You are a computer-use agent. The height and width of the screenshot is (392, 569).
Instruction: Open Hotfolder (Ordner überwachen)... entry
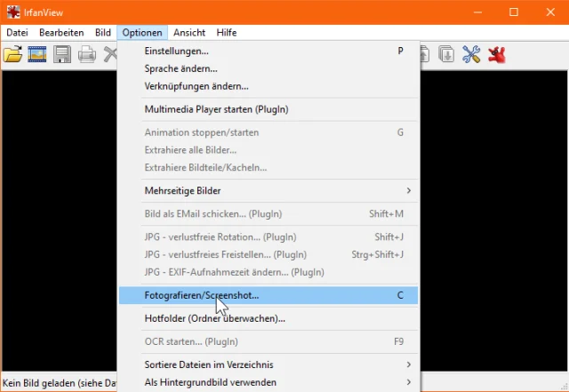268,318
